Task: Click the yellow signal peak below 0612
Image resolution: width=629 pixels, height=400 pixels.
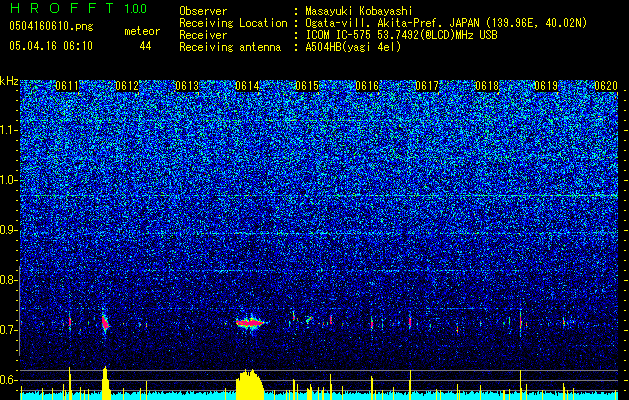Action: coord(106,383)
